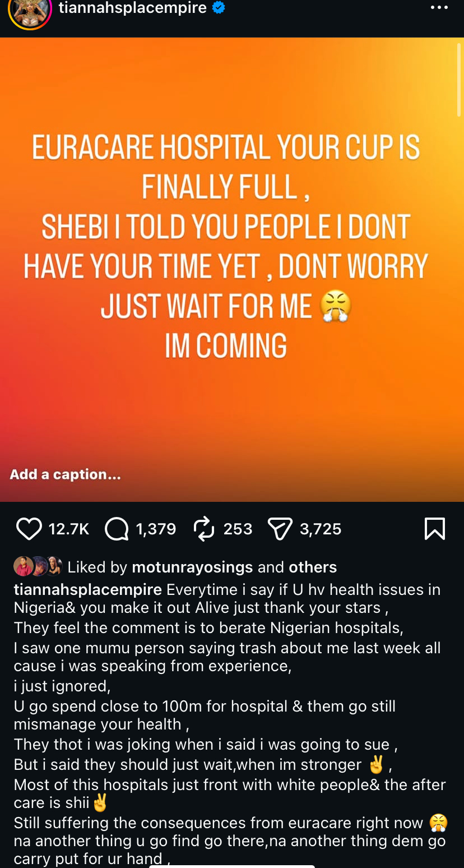
Task: Tap the "Add a caption..." text
Action: click(x=65, y=474)
